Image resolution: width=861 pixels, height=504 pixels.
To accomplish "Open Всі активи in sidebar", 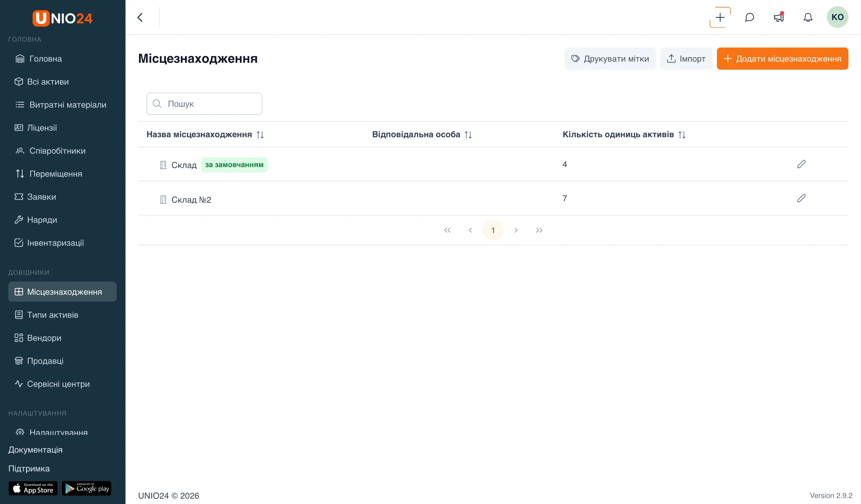I will [62, 82].
